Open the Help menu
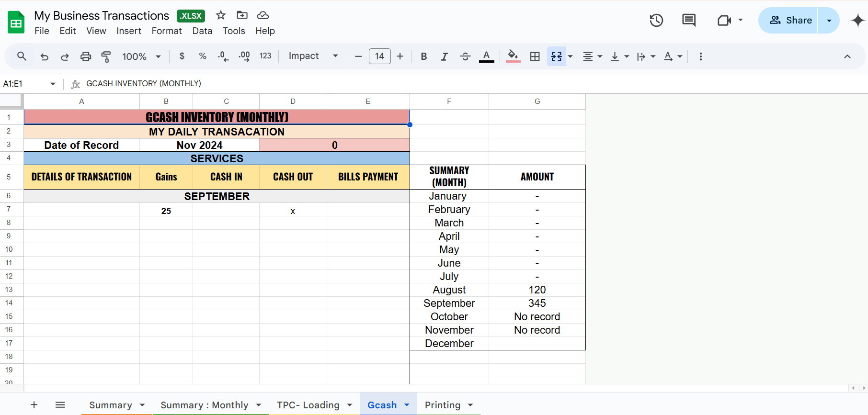This screenshot has height=415, width=868. click(265, 31)
